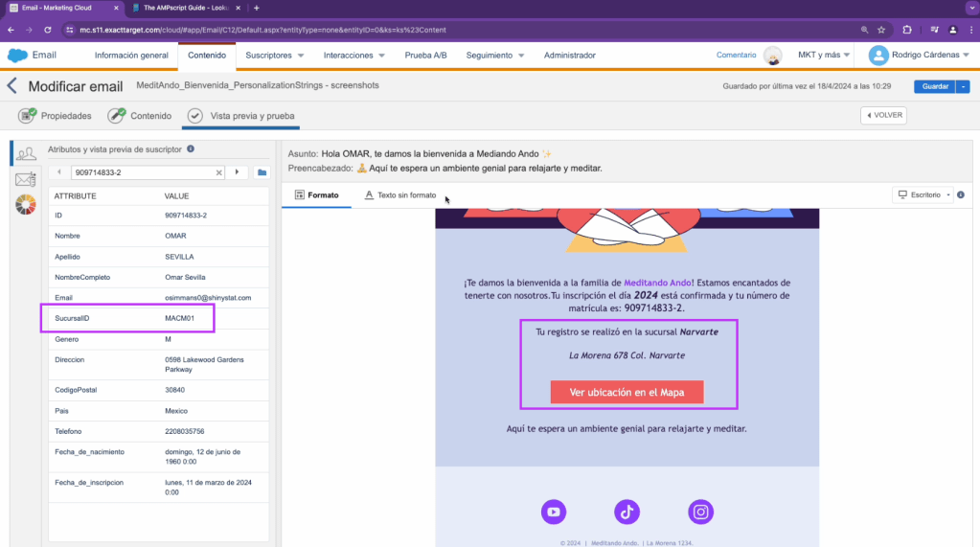Image resolution: width=980 pixels, height=547 pixels.
Task: Click the Guardar button
Action: (x=933, y=86)
